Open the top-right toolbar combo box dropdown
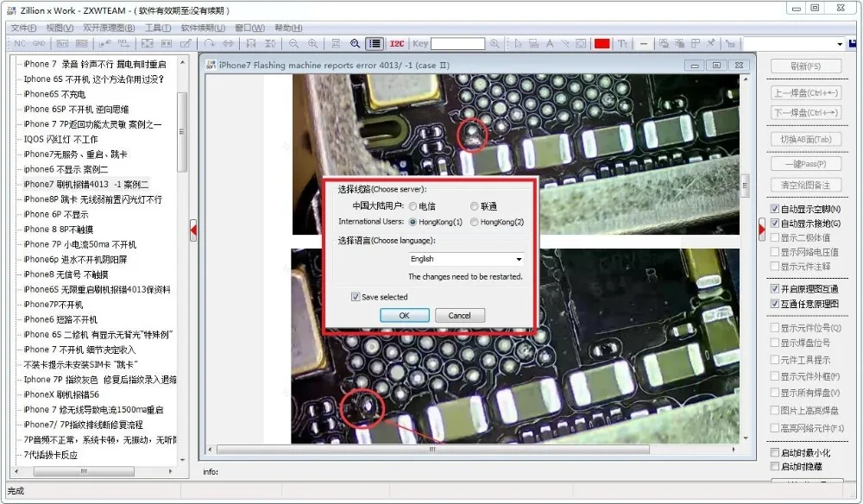Screen dimensions: 863x504 (x=840, y=44)
